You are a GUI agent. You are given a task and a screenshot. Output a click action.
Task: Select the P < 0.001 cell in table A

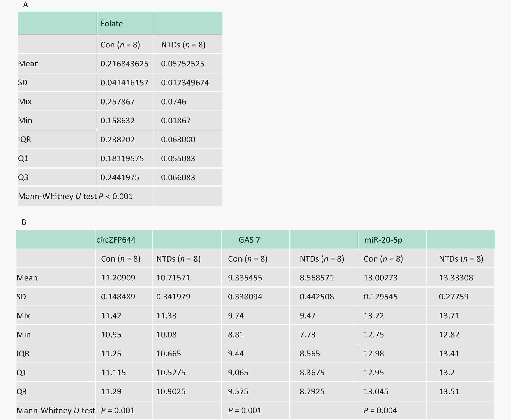116,196
